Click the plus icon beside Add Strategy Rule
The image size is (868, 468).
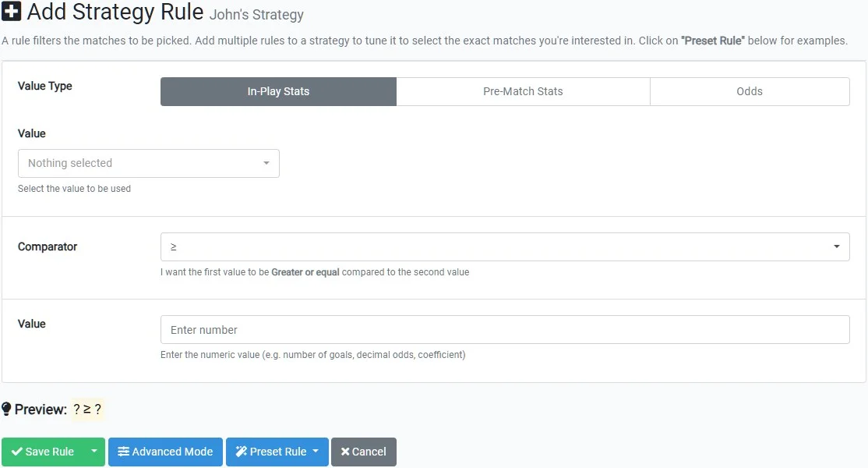click(x=12, y=12)
